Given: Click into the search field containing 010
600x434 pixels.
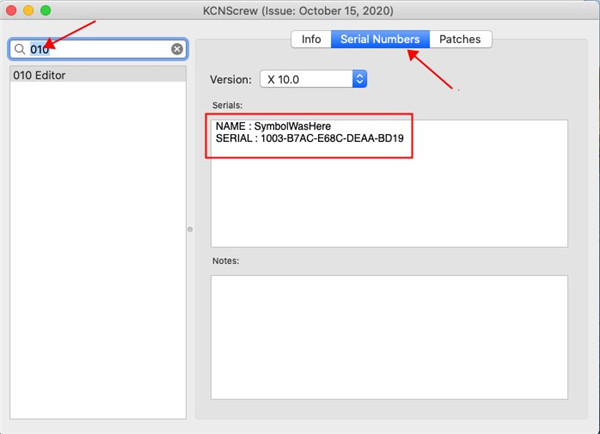Looking at the screenshot, I should coord(98,49).
